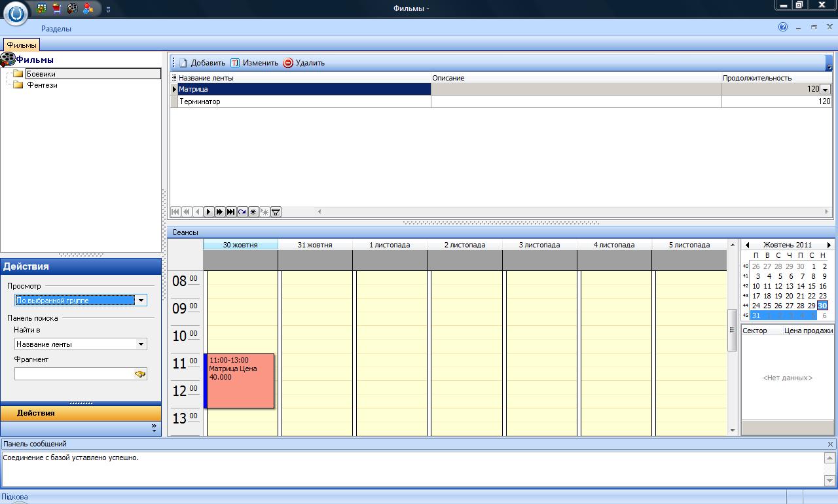Screen dimensions: 838x504
Task: Click the filter funnel icon in grid navigator
Action: [276, 211]
